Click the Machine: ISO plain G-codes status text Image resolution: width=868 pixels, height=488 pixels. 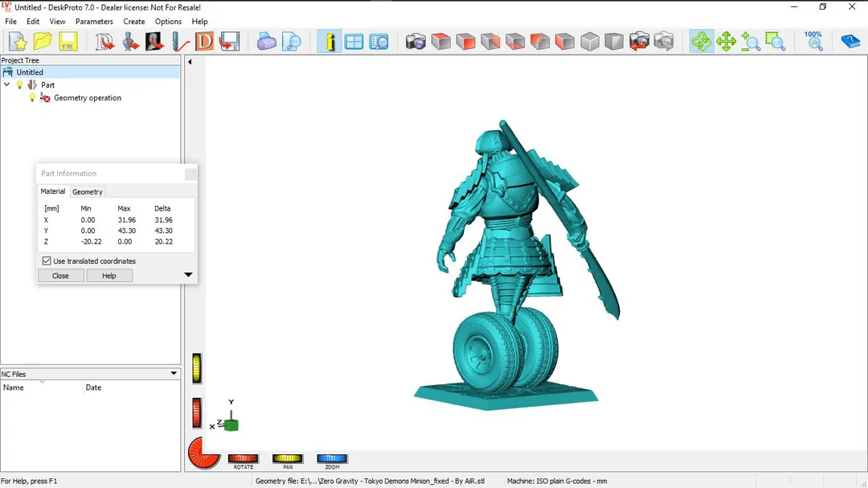tap(557, 481)
